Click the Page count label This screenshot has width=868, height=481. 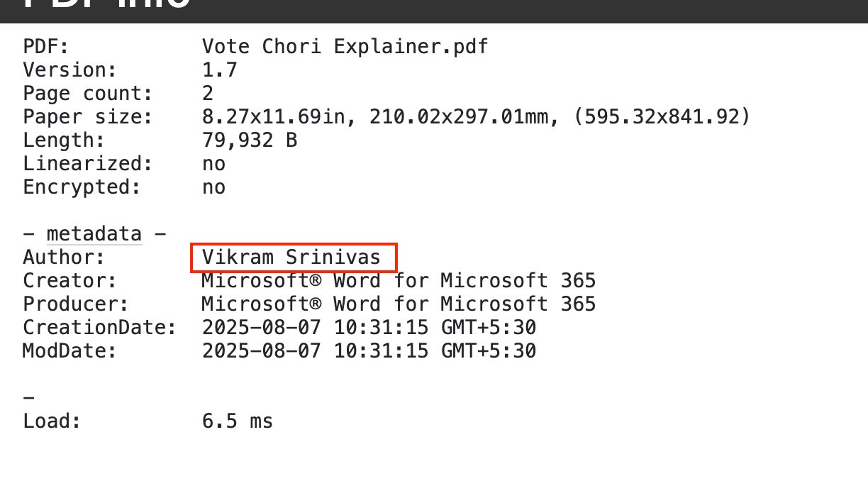[x=88, y=94]
